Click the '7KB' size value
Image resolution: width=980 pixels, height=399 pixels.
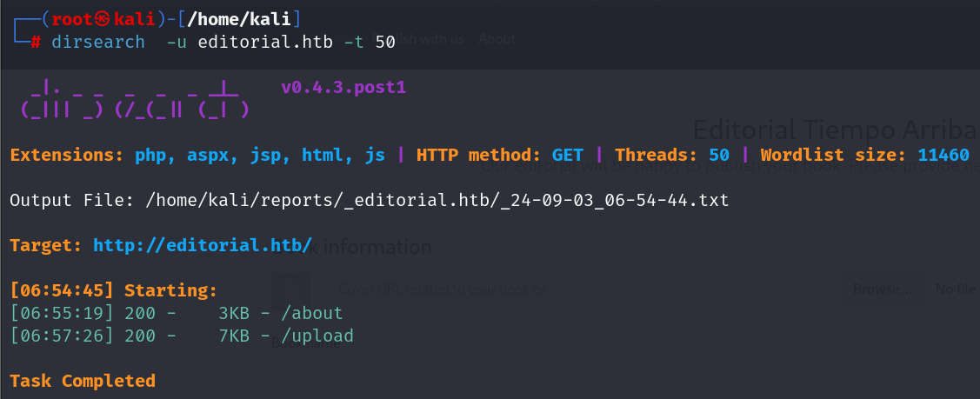point(234,336)
